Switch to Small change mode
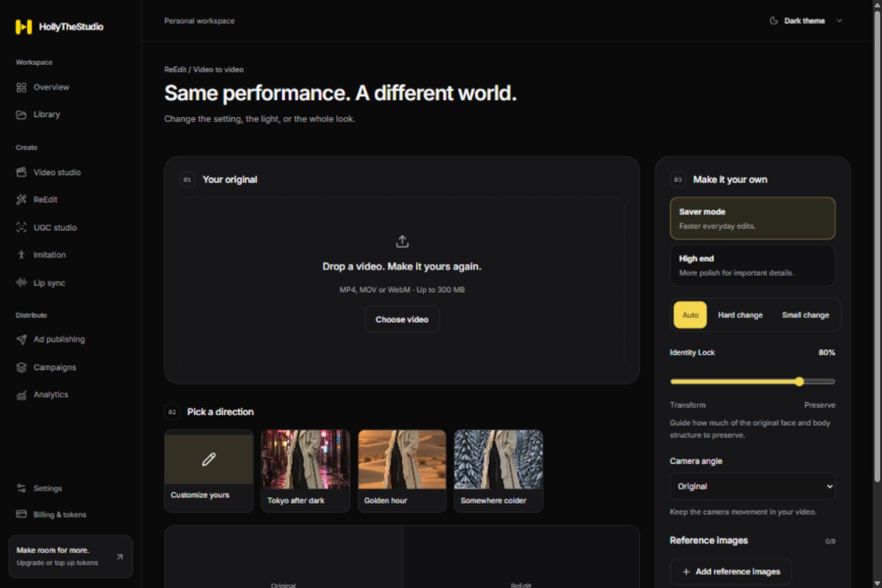 (805, 315)
